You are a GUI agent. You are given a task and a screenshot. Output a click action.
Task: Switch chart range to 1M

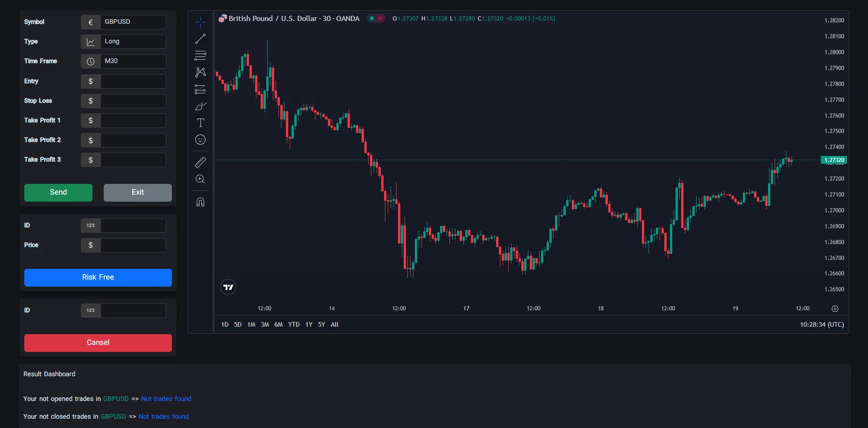(x=251, y=324)
